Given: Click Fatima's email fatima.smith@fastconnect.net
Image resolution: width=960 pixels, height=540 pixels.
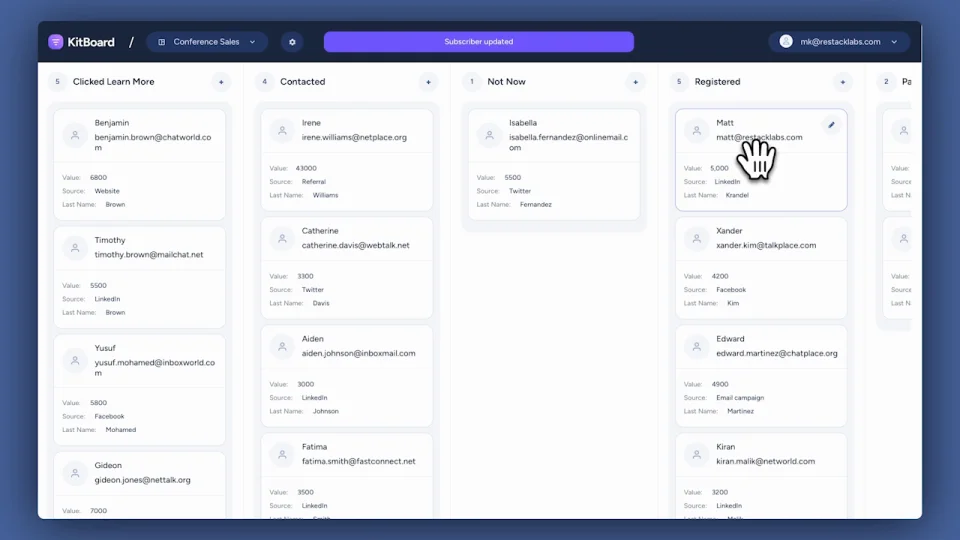Looking at the screenshot, I should 358,461.
